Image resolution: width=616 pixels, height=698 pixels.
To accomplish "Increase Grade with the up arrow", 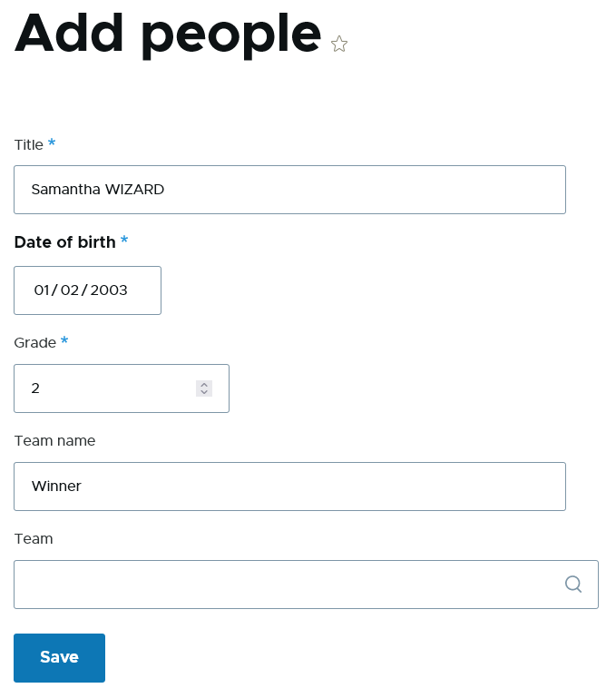I will pyautogui.click(x=204, y=384).
